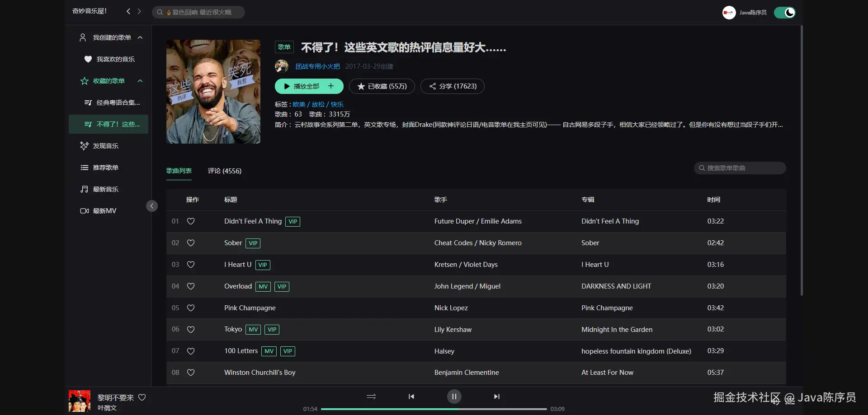Open album At Least For Now
Screen dimensions: 868x415
(607, 373)
